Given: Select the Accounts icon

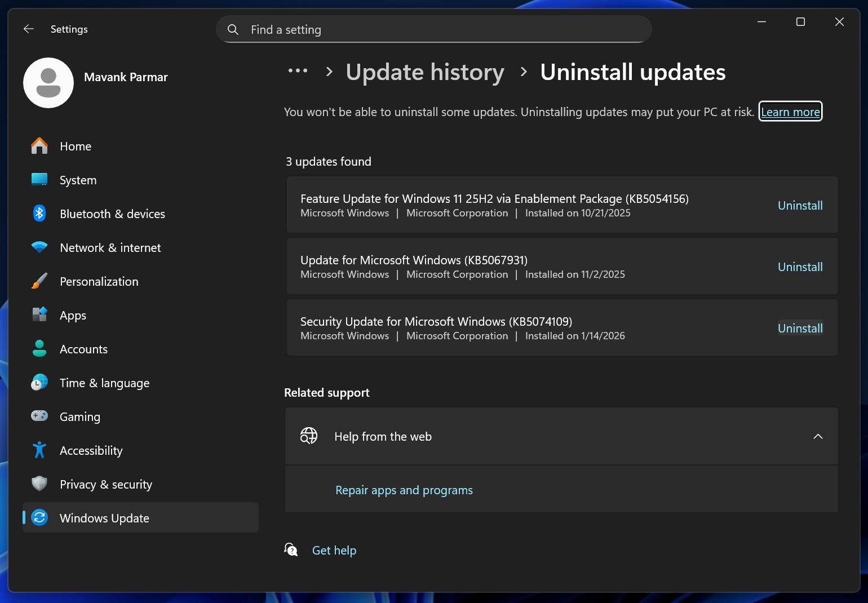Looking at the screenshot, I should point(39,349).
